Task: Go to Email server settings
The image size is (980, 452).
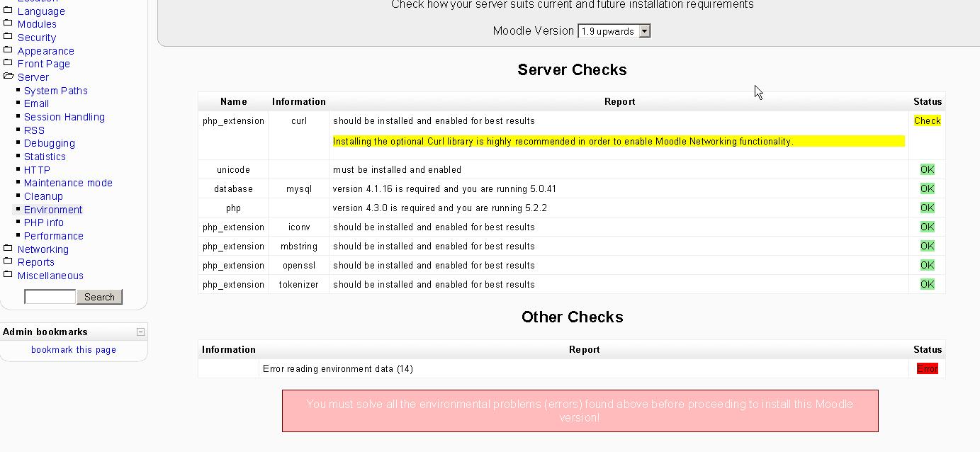Action: click(36, 103)
